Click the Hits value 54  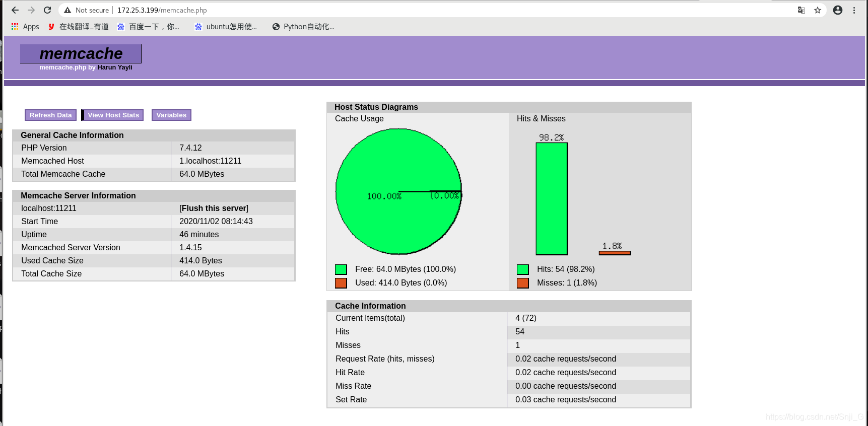pyautogui.click(x=520, y=332)
